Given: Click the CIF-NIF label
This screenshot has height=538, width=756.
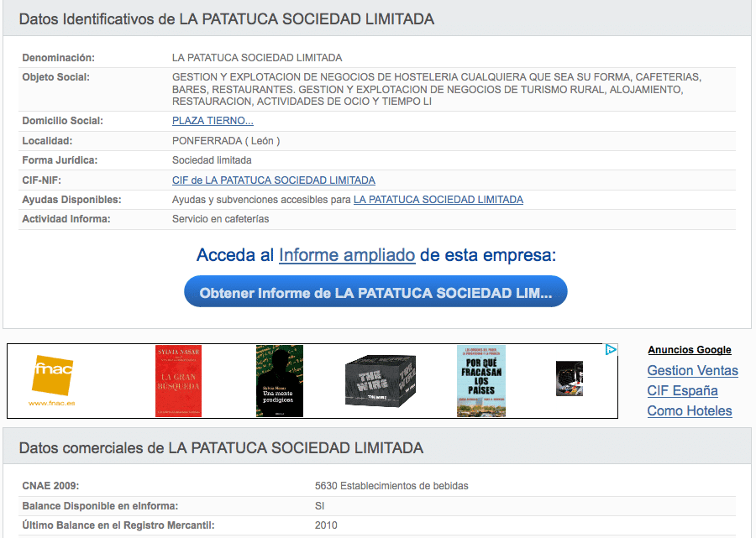Looking at the screenshot, I should (x=41, y=180).
